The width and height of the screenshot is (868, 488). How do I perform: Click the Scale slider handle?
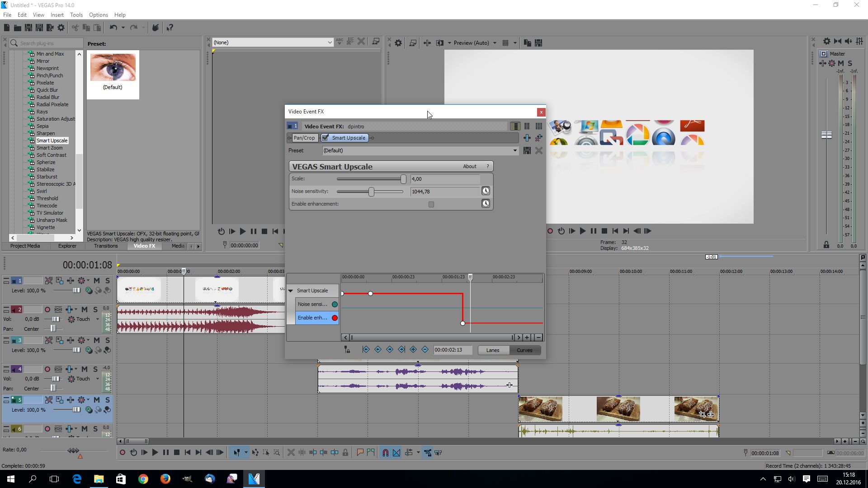click(x=403, y=179)
